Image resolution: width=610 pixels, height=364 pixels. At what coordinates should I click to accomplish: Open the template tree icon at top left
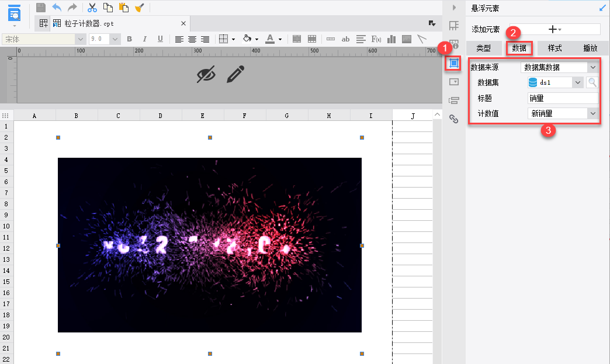click(15, 14)
